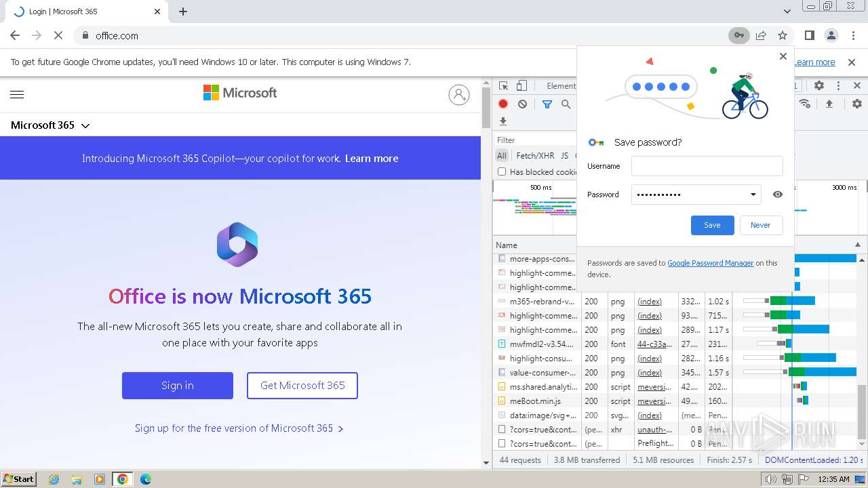Expand the saved password dropdown arrow

tap(753, 195)
